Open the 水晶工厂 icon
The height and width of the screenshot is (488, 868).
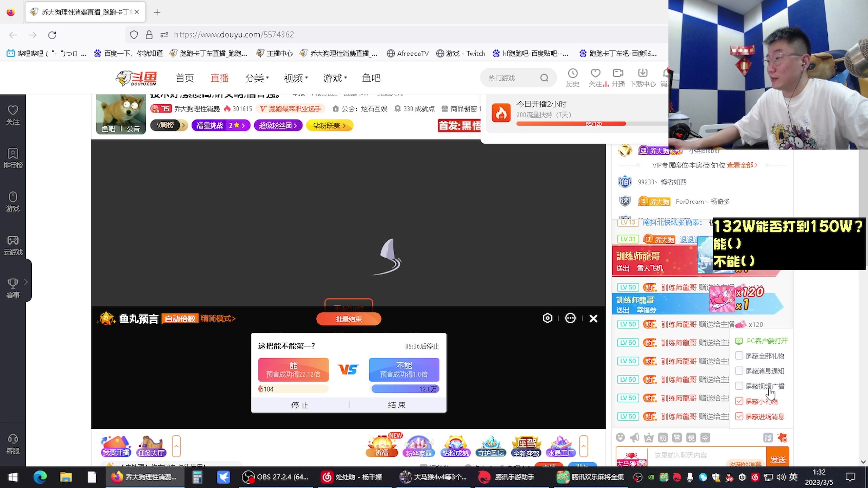[561, 446]
